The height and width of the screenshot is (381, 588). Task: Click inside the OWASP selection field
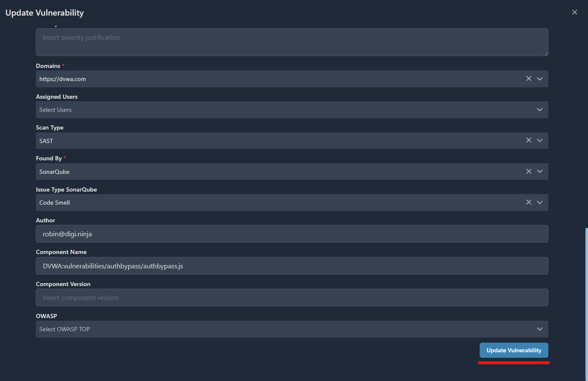[253, 329]
